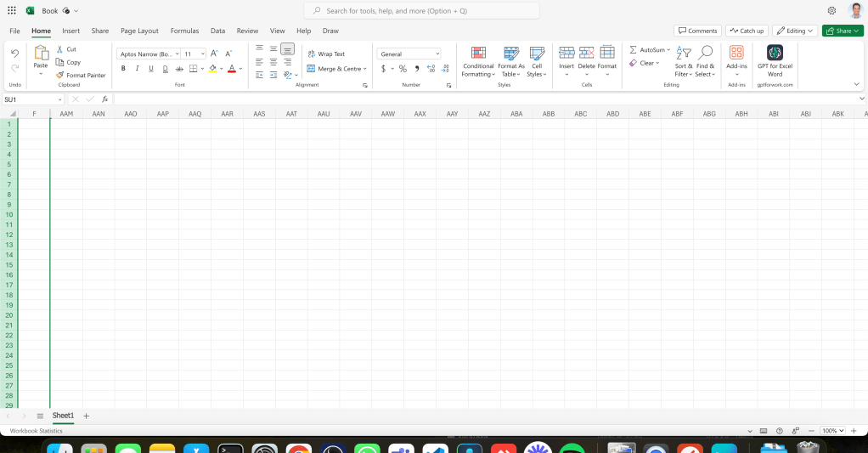The image size is (868, 453).
Task: Toggle italic formatting
Action: (137, 69)
